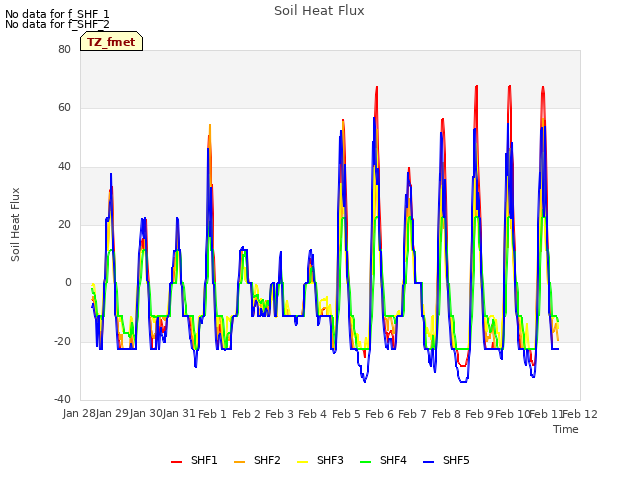Click the Jan 30 x-axis date label
The width and height of the screenshot is (640, 480).
point(146,413)
